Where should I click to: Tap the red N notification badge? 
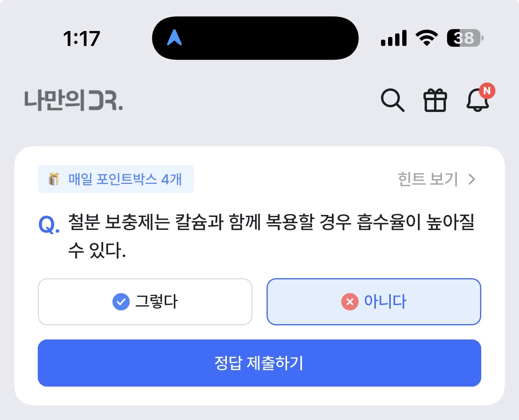[x=487, y=91]
